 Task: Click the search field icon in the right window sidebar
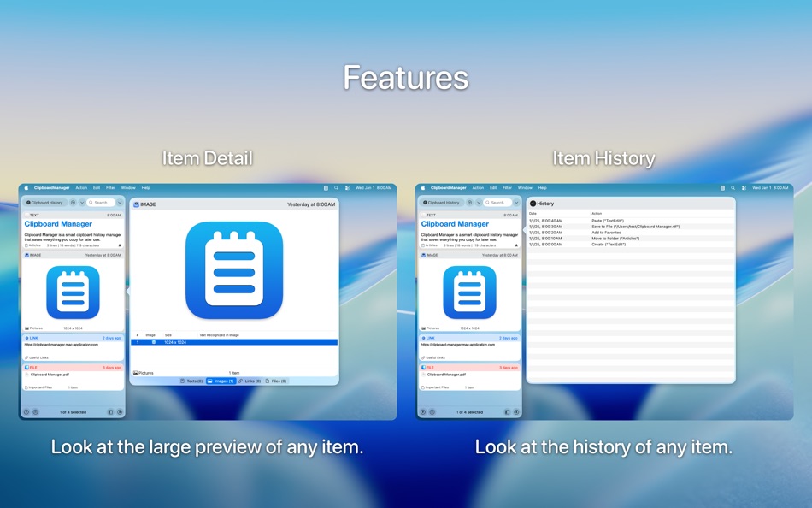click(487, 203)
